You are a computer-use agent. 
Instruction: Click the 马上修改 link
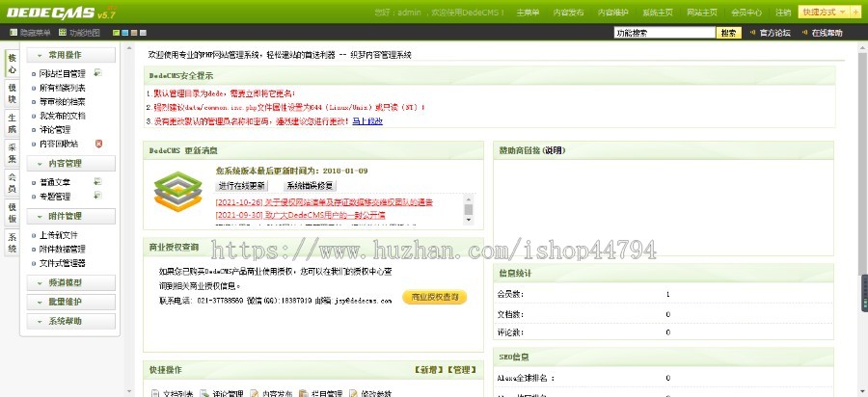(x=367, y=121)
